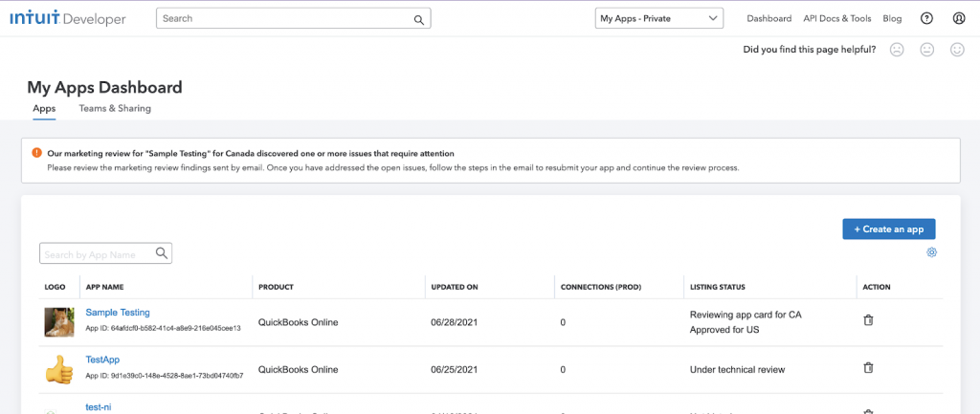
Task: Open Dashboard in top navigation
Action: pos(769,19)
